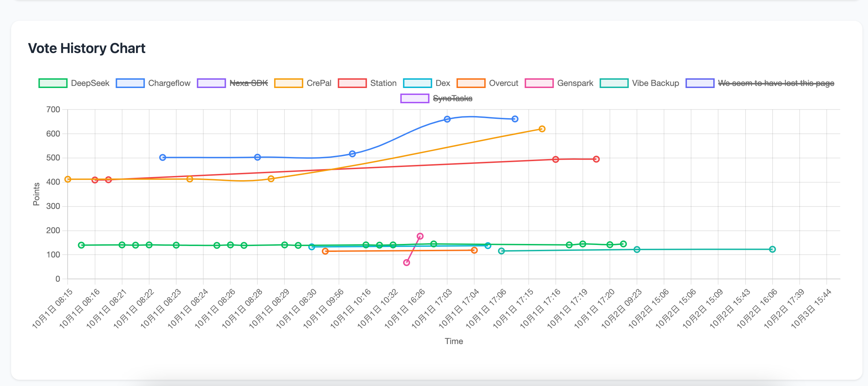
Task: Click the final red Station data point
Action: click(x=596, y=159)
